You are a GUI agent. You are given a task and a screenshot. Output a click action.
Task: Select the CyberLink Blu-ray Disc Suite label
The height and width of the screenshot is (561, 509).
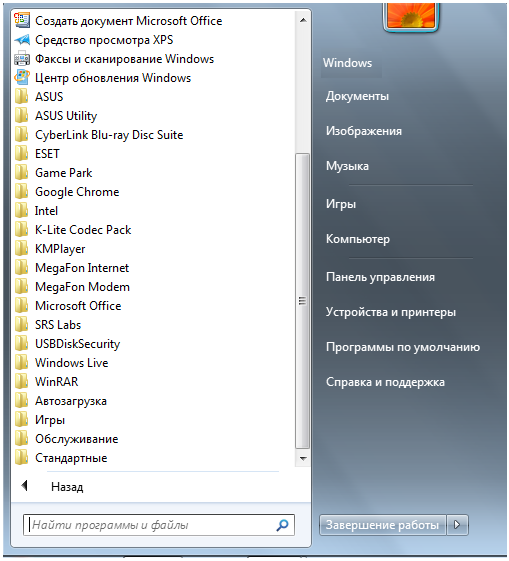[109, 135]
